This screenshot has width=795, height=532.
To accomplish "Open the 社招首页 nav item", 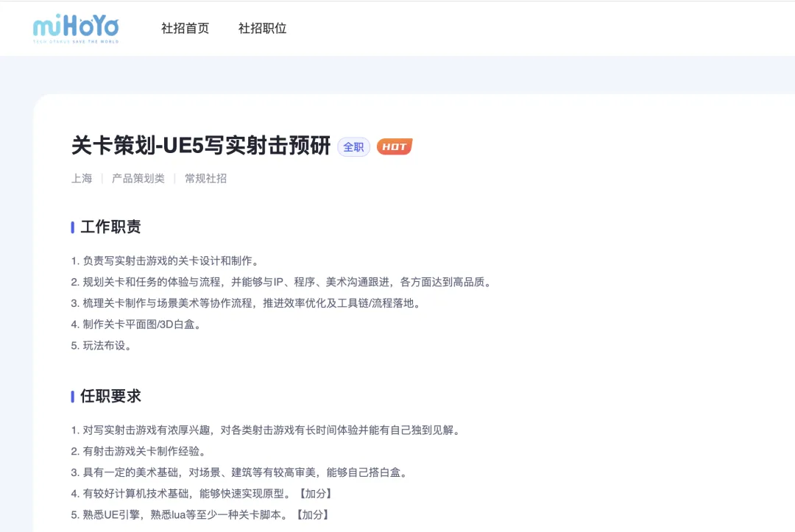I will click(185, 29).
